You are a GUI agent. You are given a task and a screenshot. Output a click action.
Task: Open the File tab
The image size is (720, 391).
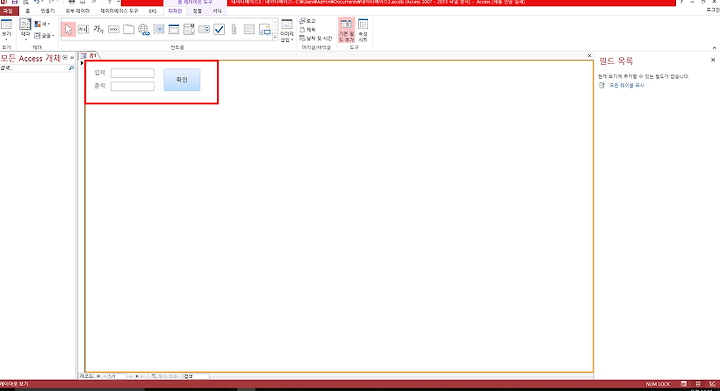[x=8, y=11]
